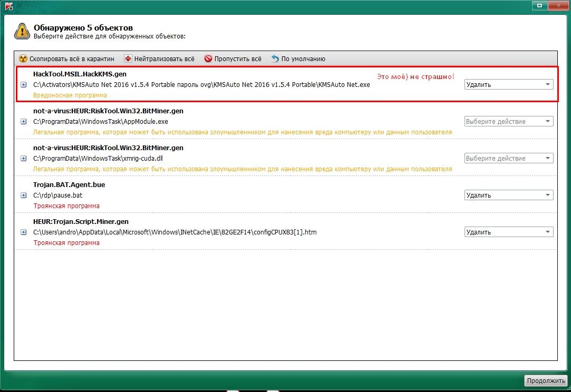Click the blue undo arrow default icon
The height and width of the screenshot is (392, 571).
click(x=275, y=58)
